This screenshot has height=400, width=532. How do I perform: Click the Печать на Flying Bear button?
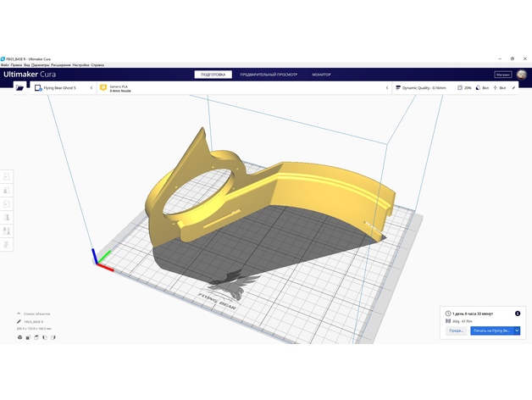point(491,331)
